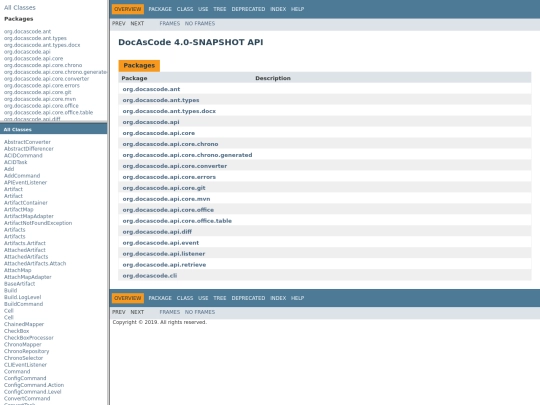The image size is (540, 405).
Task: Open CheckBoxProcessor class in All Classes list
Action: 29,338
